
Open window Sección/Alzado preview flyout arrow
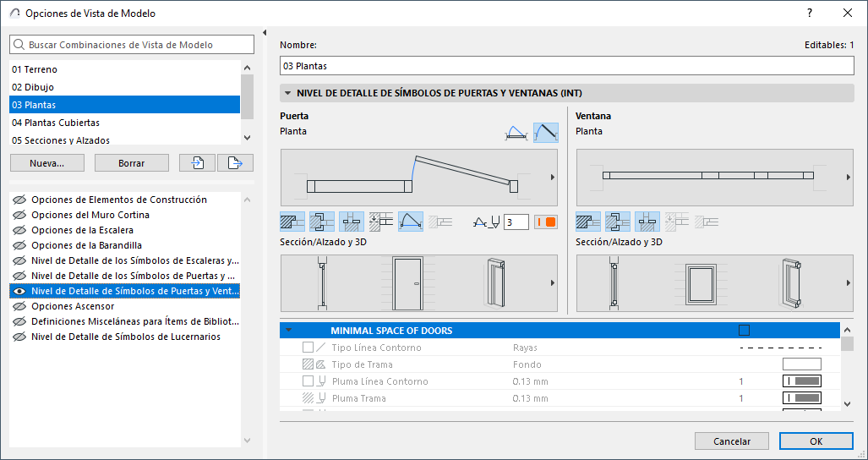coord(849,283)
